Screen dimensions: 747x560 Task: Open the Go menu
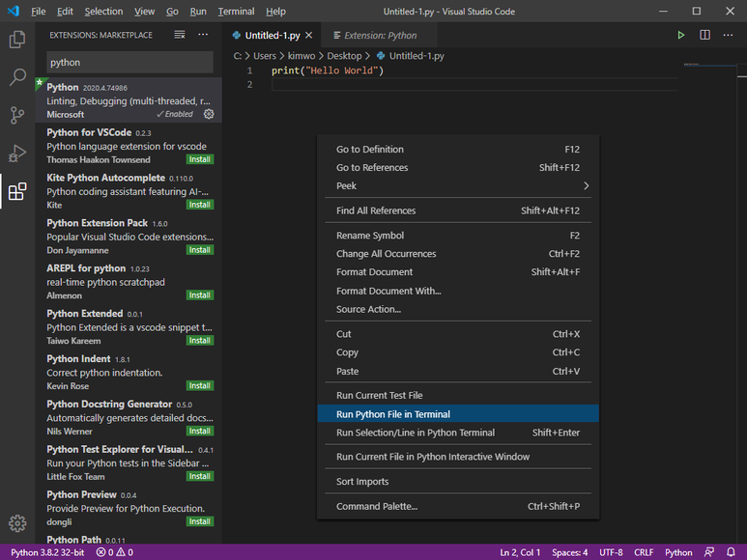point(172,12)
